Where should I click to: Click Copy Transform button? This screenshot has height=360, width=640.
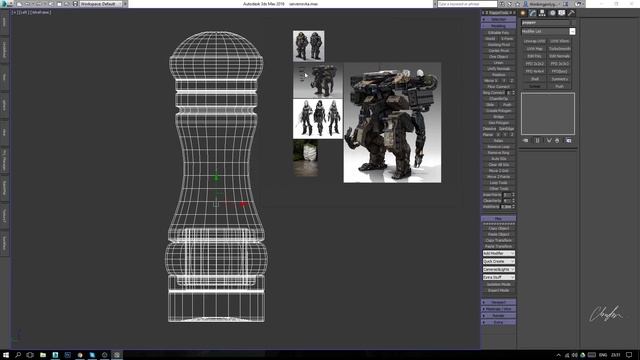[x=498, y=241]
